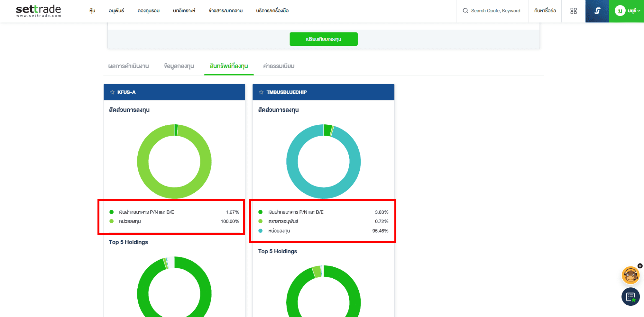The width and height of the screenshot is (644, 317).
Task: Switch to the ค่าธรรมเนียม tab
Action: click(x=279, y=66)
